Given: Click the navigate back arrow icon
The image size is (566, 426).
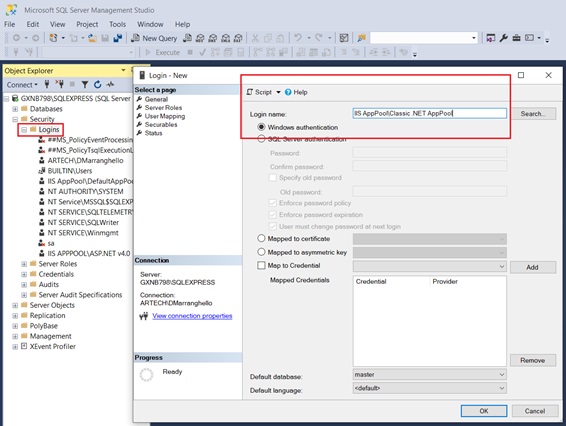Looking at the screenshot, I should (16, 38).
